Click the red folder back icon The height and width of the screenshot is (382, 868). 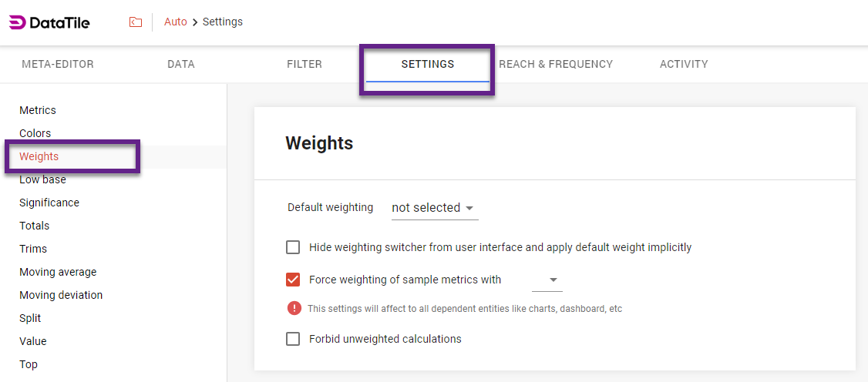coord(136,22)
